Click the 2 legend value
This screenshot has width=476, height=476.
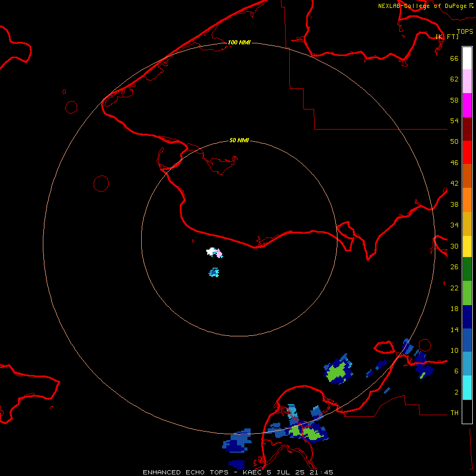(x=456, y=392)
